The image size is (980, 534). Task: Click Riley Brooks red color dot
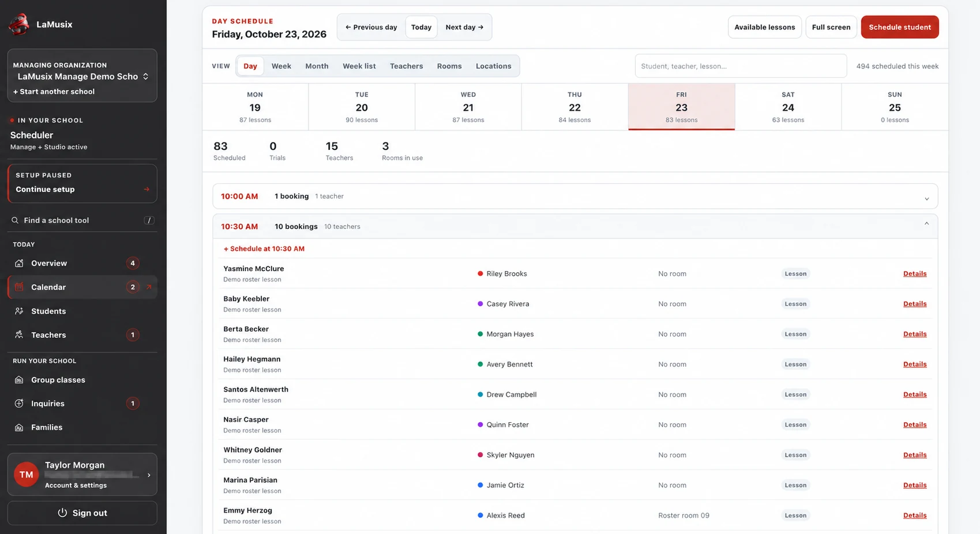[x=480, y=273]
